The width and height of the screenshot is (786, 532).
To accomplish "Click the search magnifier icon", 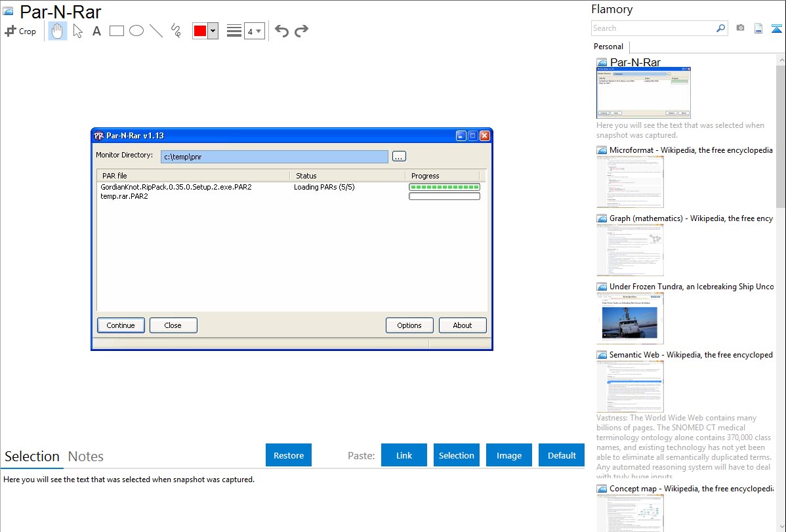I will [721, 28].
